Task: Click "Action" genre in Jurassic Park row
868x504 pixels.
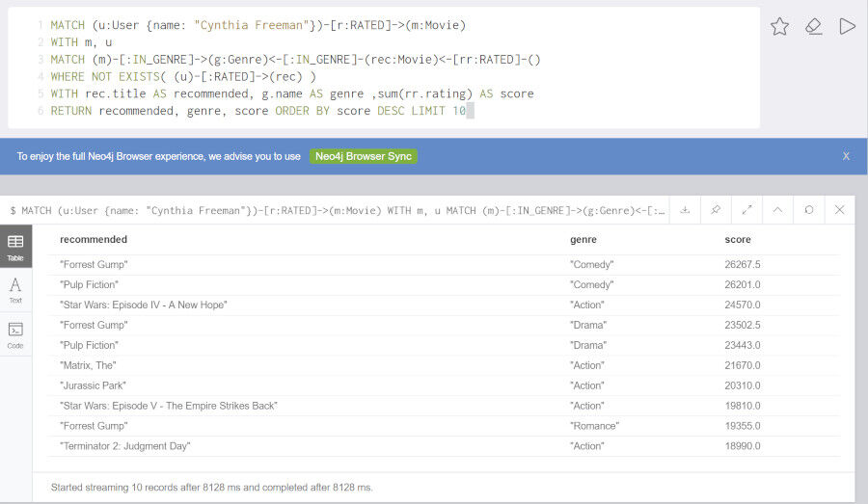Action: click(x=587, y=385)
